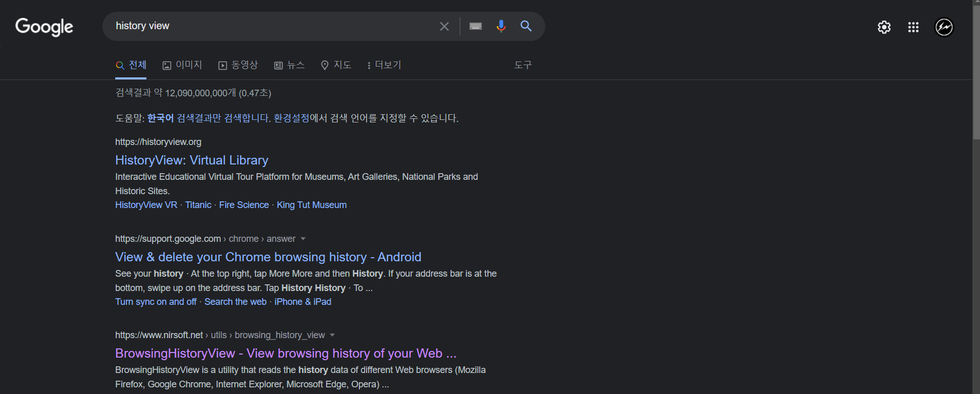Open the HistoryView VR sitelink

tap(146, 205)
